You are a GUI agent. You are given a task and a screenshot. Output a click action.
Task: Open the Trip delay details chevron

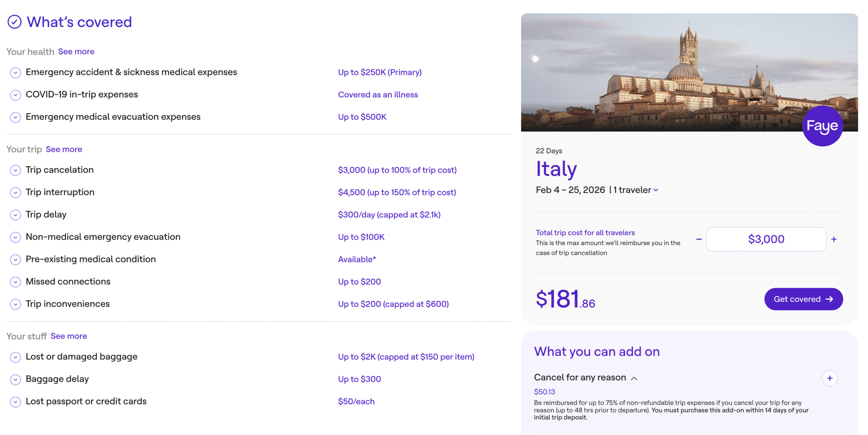pos(15,215)
